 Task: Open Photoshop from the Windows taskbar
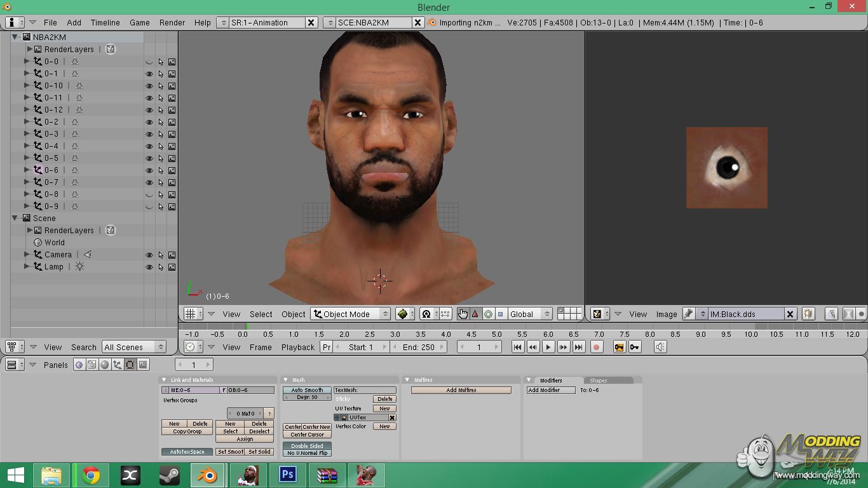288,475
